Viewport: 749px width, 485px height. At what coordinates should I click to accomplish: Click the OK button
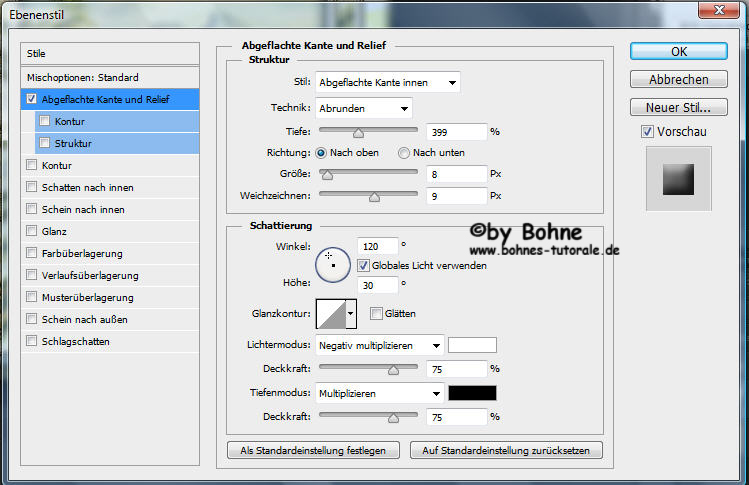(x=678, y=51)
